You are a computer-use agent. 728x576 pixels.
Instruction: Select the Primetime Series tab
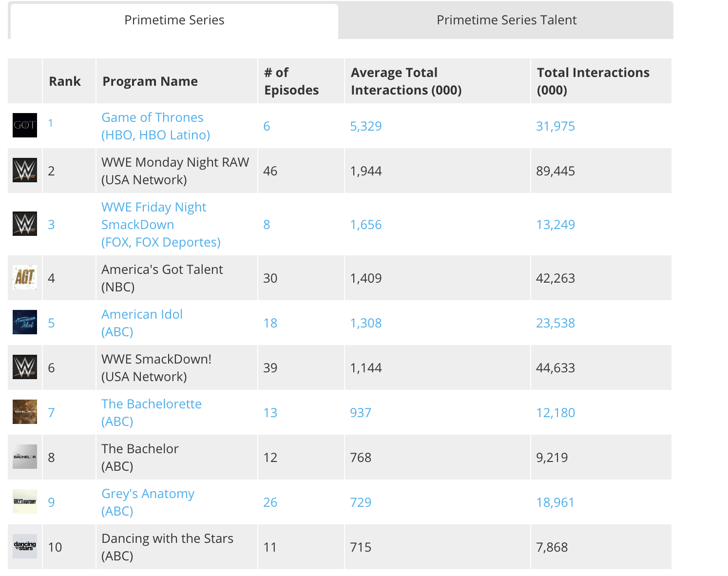click(x=174, y=21)
